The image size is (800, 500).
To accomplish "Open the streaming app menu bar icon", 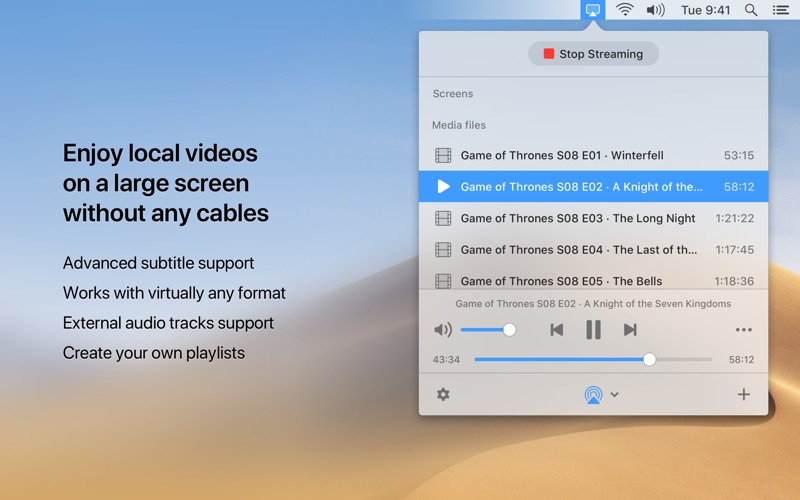I will pos(592,10).
